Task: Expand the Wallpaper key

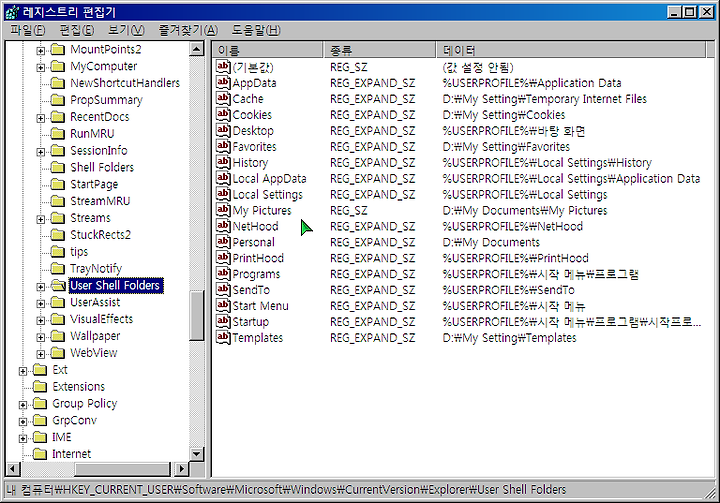Action: 40,337
